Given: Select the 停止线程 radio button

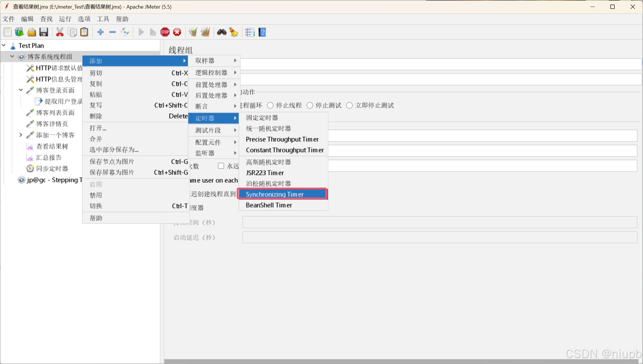Looking at the screenshot, I should pyautogui.click(x=270, y=106).
